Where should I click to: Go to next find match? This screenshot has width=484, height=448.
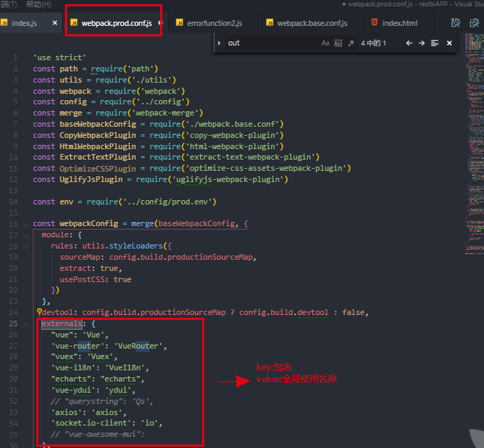click(422, 43)
